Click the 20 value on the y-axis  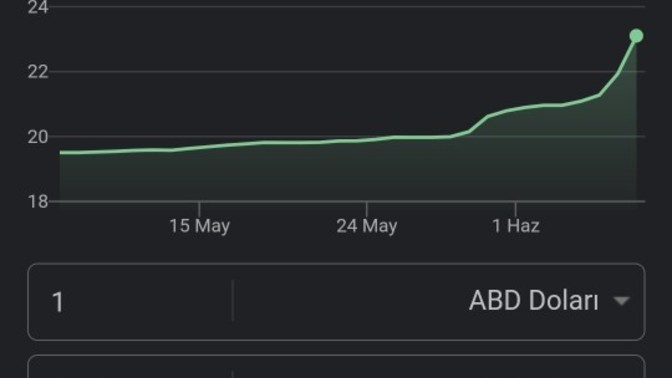pos(38,137)
